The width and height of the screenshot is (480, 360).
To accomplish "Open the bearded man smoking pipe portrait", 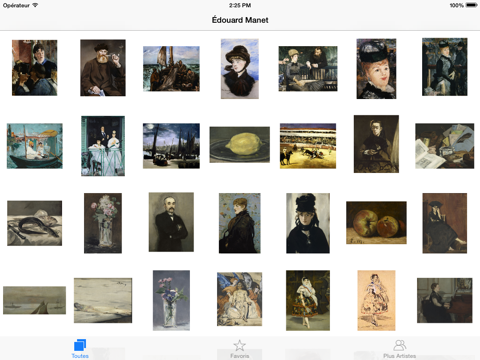I will [103, 68].
